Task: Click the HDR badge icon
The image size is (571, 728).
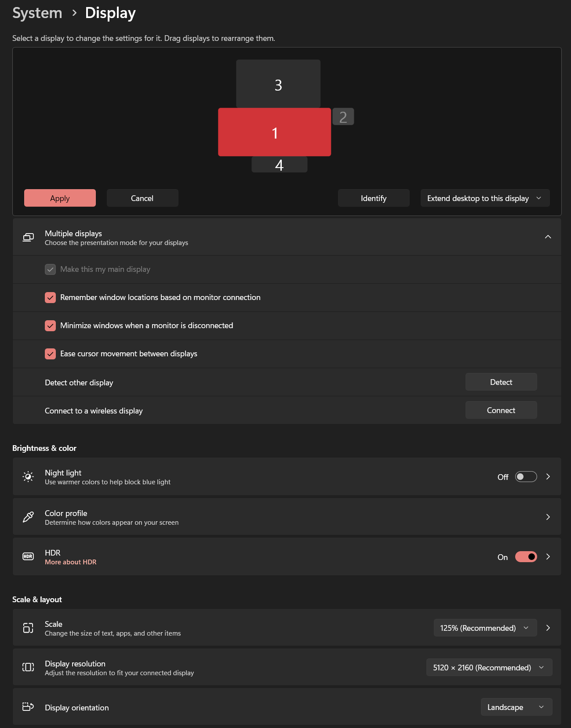Action: pyautogui.click(x=28, y=556)
